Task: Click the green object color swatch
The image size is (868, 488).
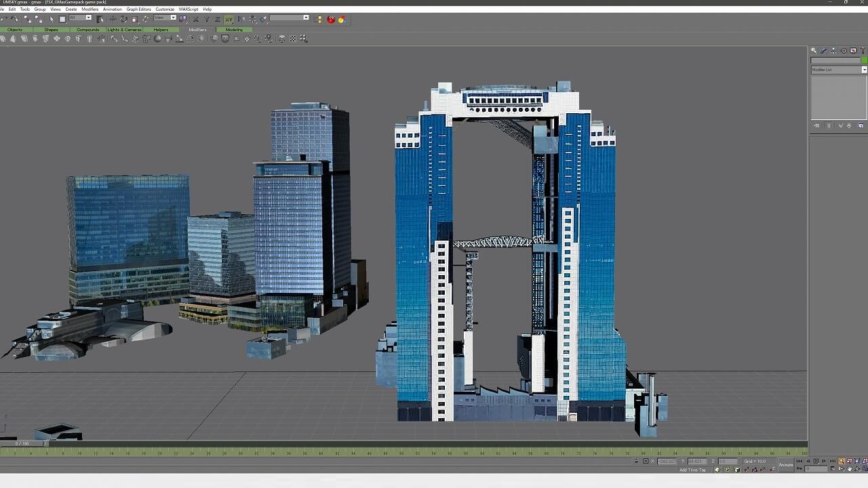Action: coord(863,60)
